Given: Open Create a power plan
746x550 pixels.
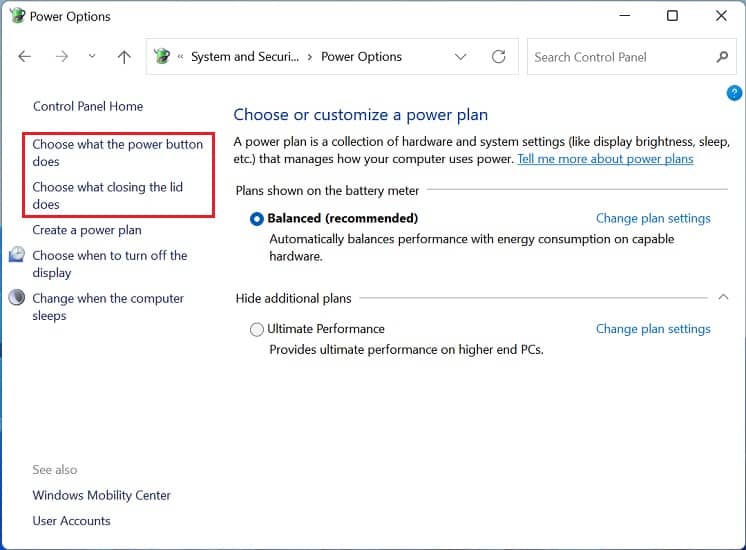Looking at the screenshot, I should [x=87, y=230].
